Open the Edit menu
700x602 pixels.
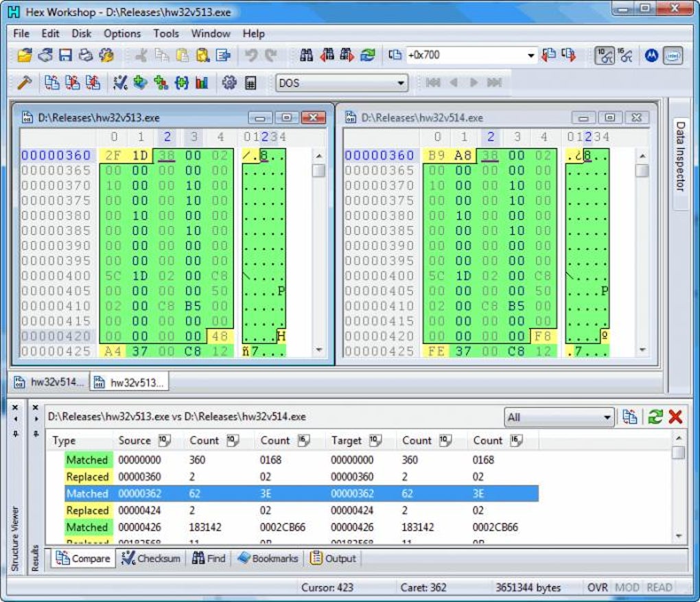click(x=50, y=34)
